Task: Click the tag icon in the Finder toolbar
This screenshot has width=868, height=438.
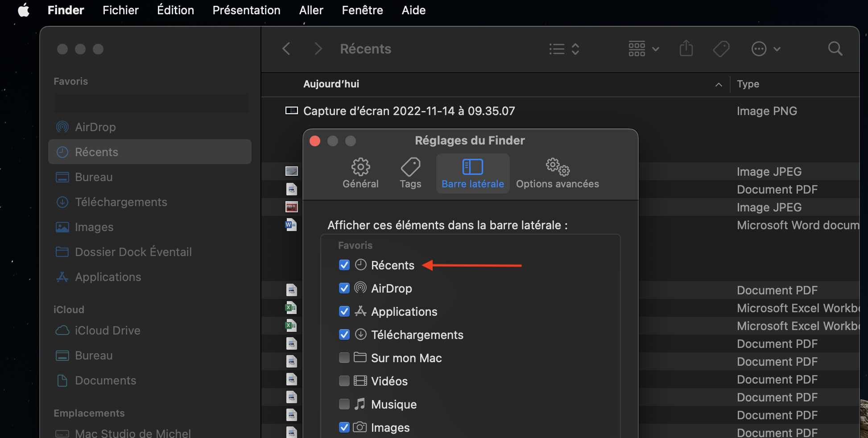Action: [721, 49]
